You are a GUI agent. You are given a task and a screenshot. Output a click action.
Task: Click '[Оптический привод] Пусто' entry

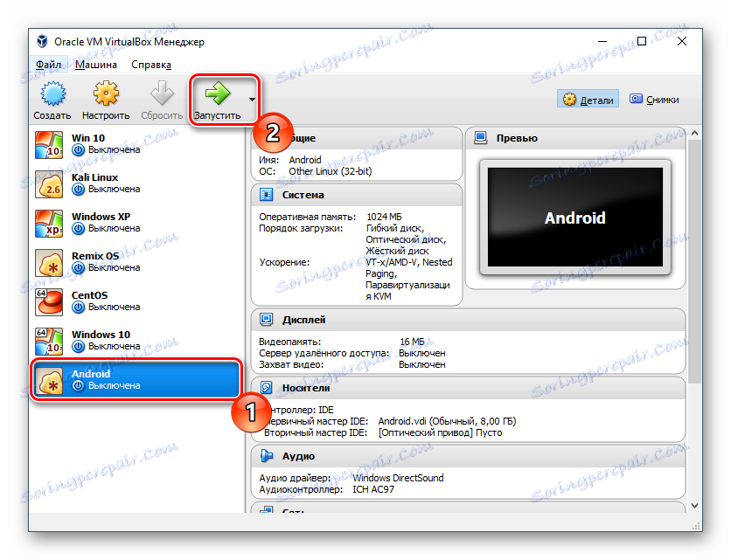[x=440, y=432]
